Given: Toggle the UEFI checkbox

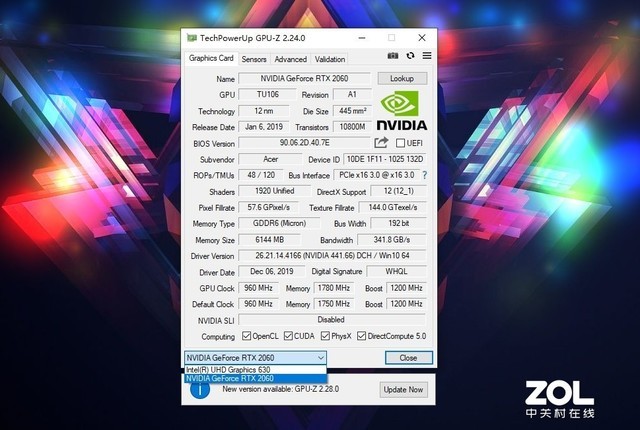Looking at the screenshot, I should click(x=400, y=143).
